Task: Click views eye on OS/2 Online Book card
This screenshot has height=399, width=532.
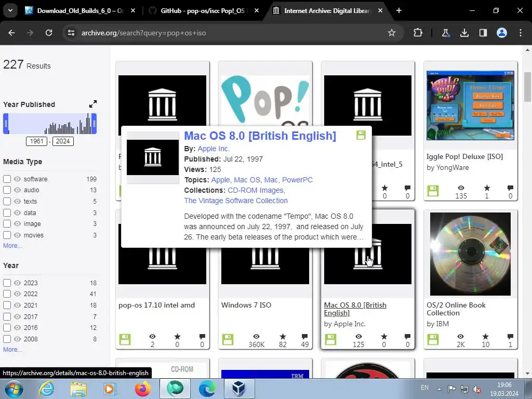Action: click(460, 336)
